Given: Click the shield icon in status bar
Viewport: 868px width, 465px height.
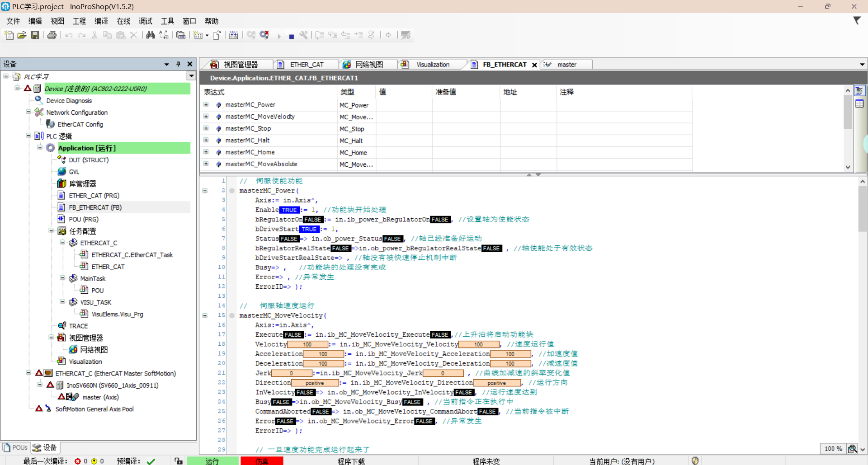Looking at the screenshot, I should click(695, 460).
